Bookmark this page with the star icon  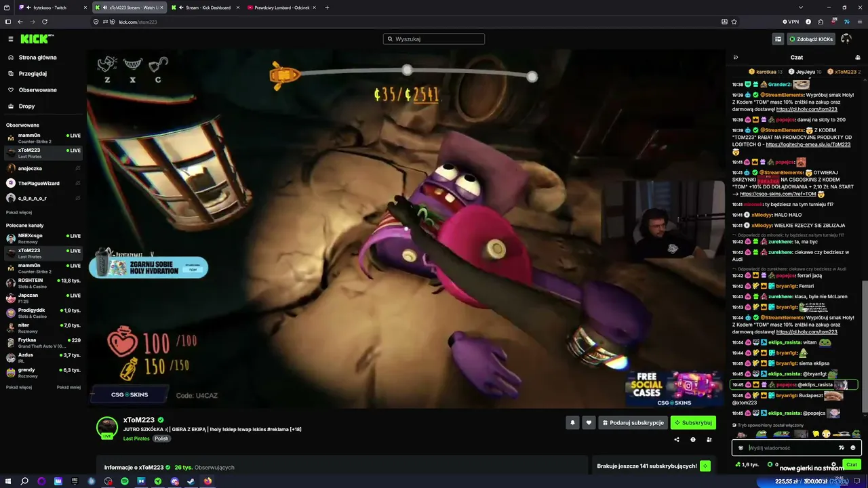click(734, 22)
